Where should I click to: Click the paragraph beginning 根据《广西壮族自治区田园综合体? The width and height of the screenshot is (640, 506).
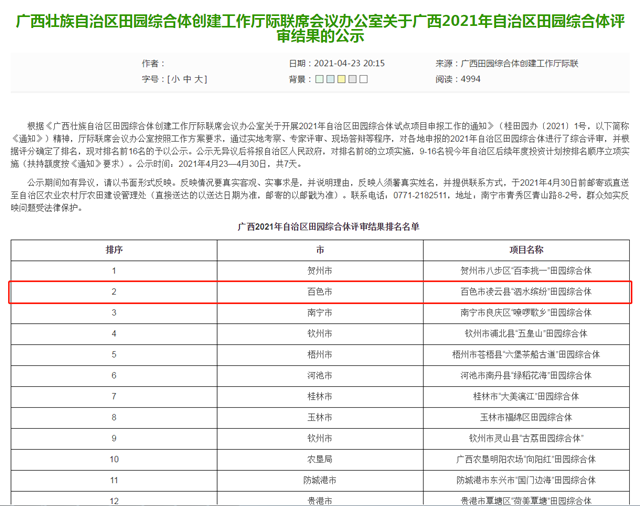click(x=320, y=145)
